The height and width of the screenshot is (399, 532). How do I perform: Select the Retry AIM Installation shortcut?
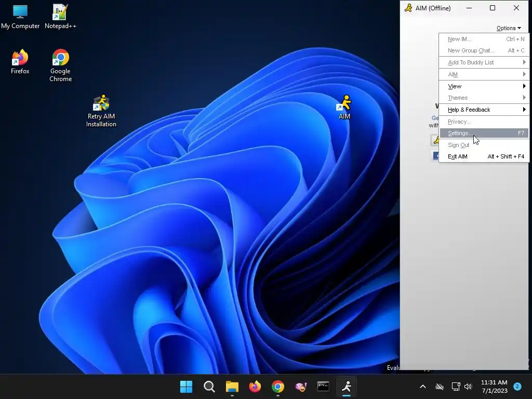pyautogui.click(x=101, y=111)
